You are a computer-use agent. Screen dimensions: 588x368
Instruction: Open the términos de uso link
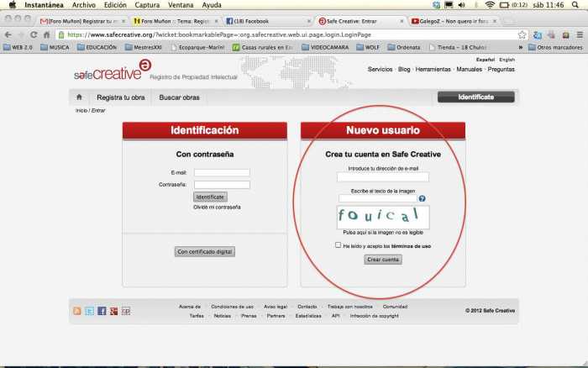[411, 246]
